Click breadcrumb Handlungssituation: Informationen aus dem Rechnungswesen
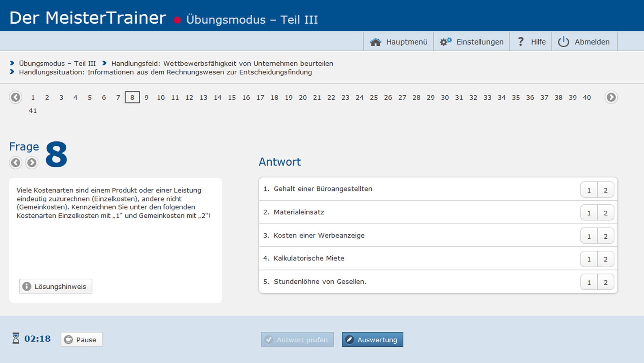Viewport: 644px width, 363px height. pyautogui.click(x=165, y=72)
